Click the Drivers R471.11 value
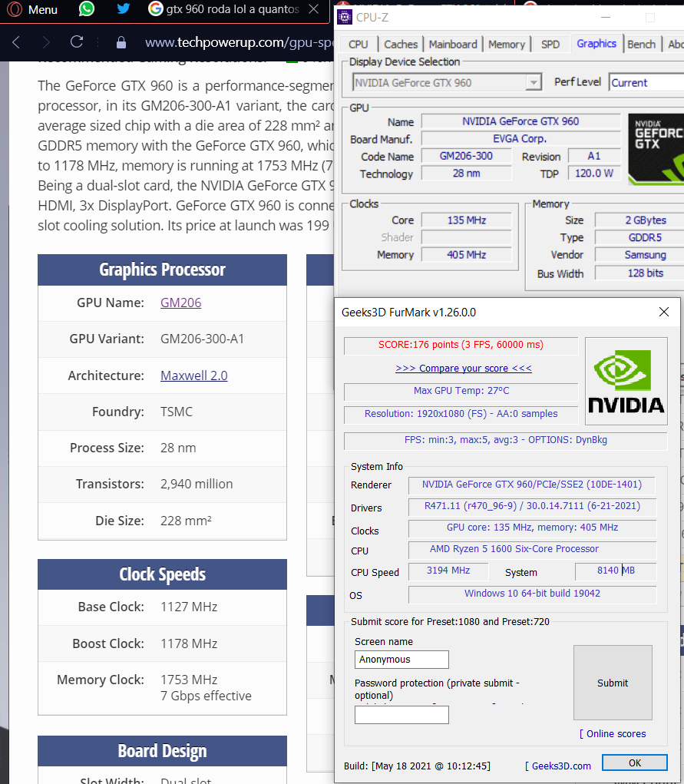This screenshot has width=684, height=784. pos(532,507)
